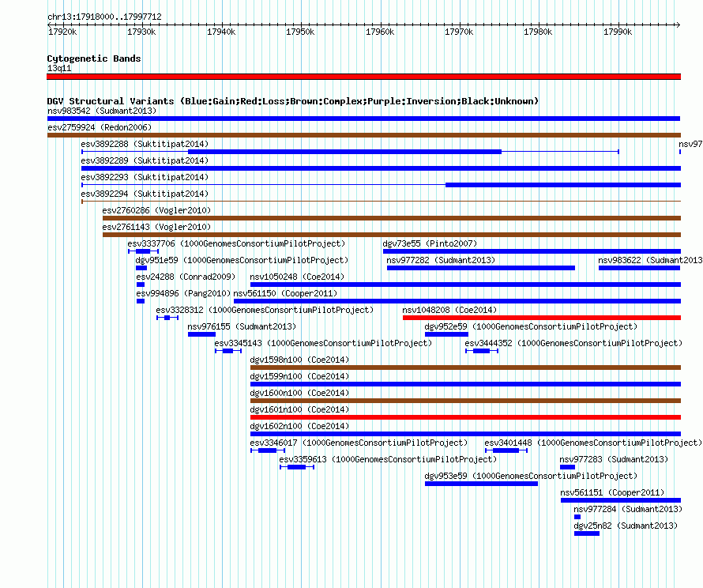Click dgv25n82 (Sudmant2013) label

(626, 526)
